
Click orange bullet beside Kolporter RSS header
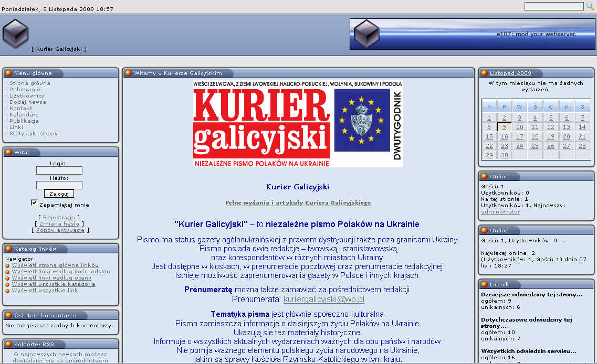[x=8, y=344]
